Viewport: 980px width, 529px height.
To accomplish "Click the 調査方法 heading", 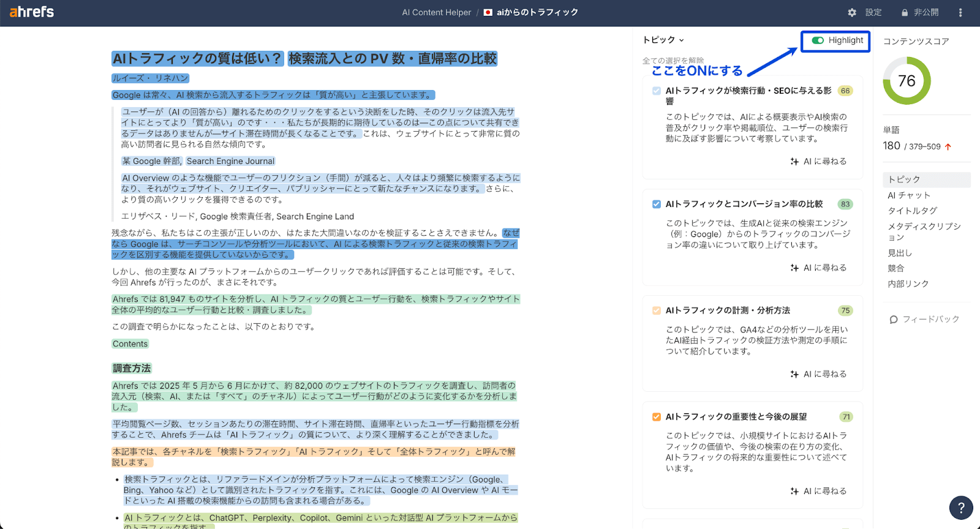I will pyautogui.click(x=132, y=369).
